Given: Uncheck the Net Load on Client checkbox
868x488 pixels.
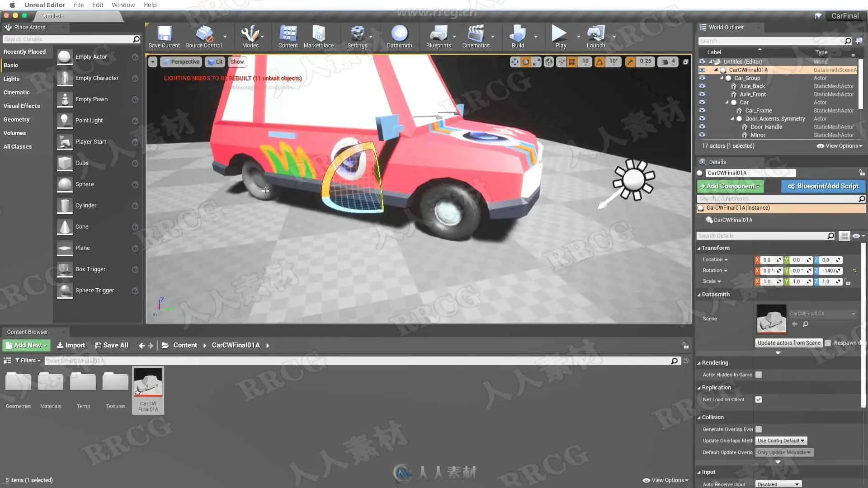Looking at the screenshot, I should 759,399.
